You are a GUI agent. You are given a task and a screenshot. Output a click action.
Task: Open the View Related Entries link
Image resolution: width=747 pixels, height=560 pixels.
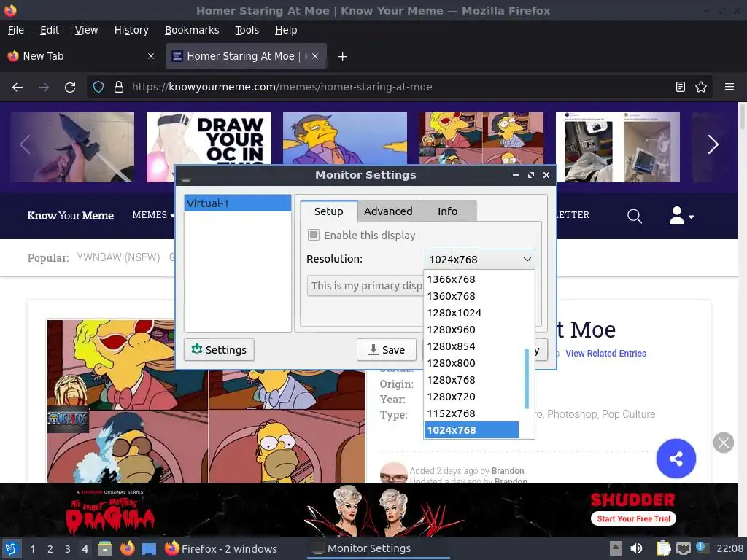click(x=605, y=354)
